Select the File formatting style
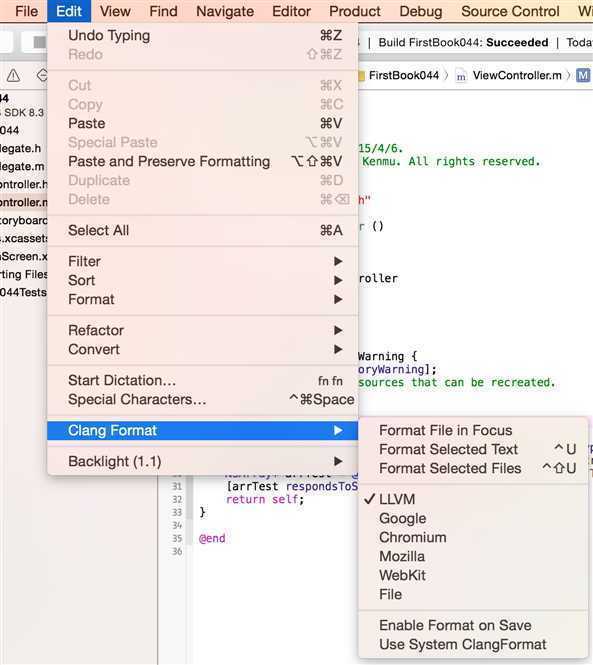This screenshot has height=665, width=593. 473,595
